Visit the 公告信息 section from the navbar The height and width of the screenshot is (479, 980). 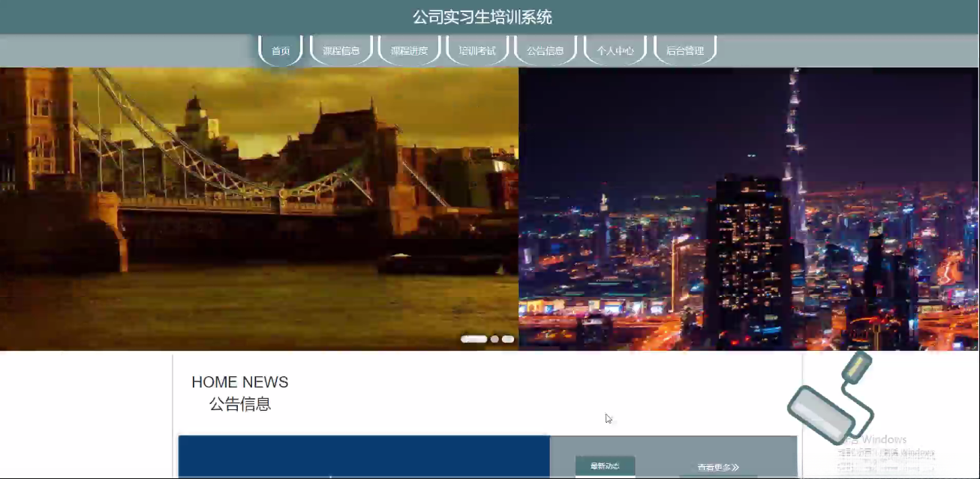pos(545,51)
